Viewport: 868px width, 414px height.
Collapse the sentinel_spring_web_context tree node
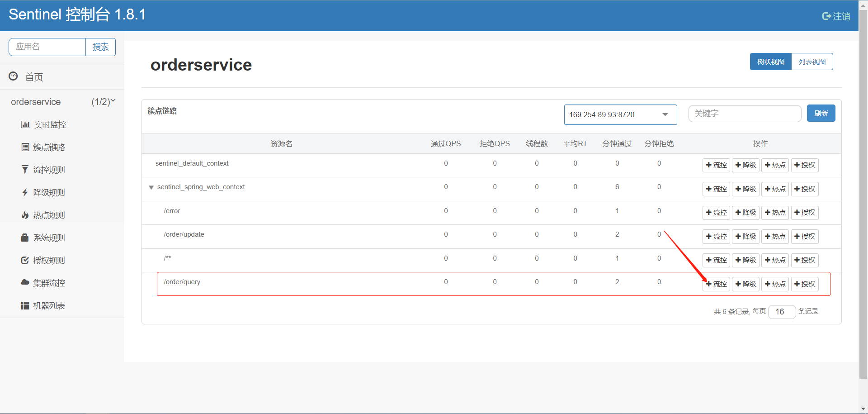click(x=151, y=187)
